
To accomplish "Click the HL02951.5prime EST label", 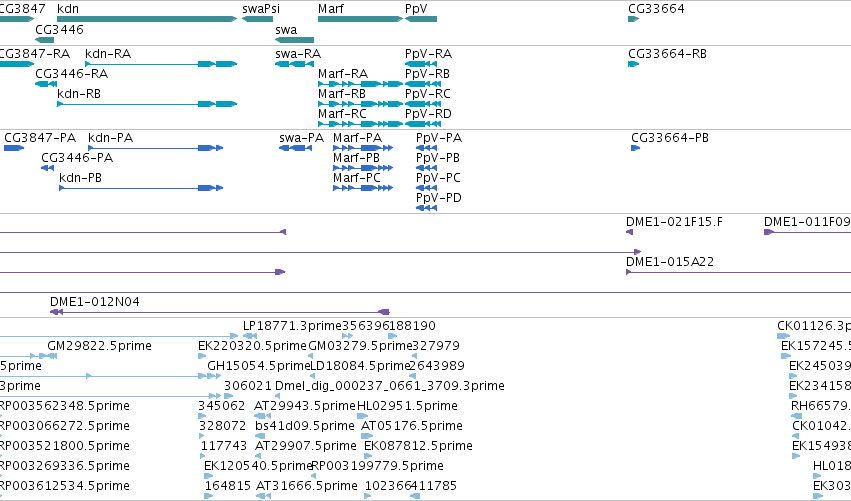I will point(407,406).
